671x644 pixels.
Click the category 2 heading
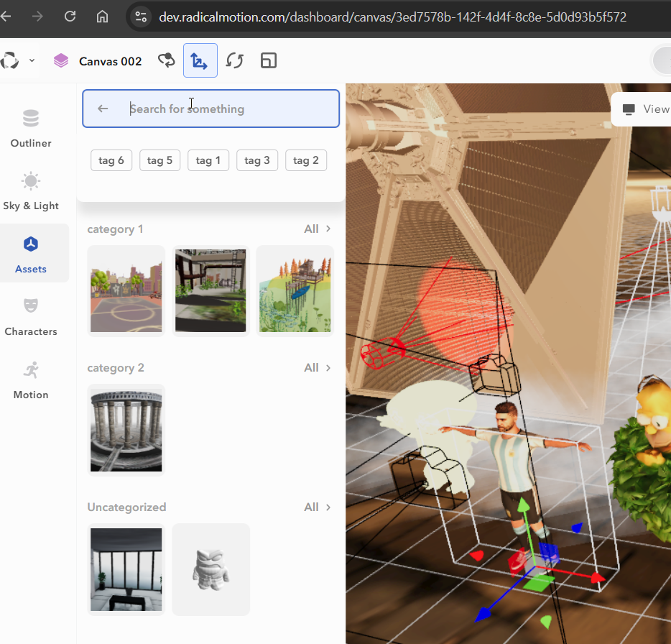(x=116, y=368)
